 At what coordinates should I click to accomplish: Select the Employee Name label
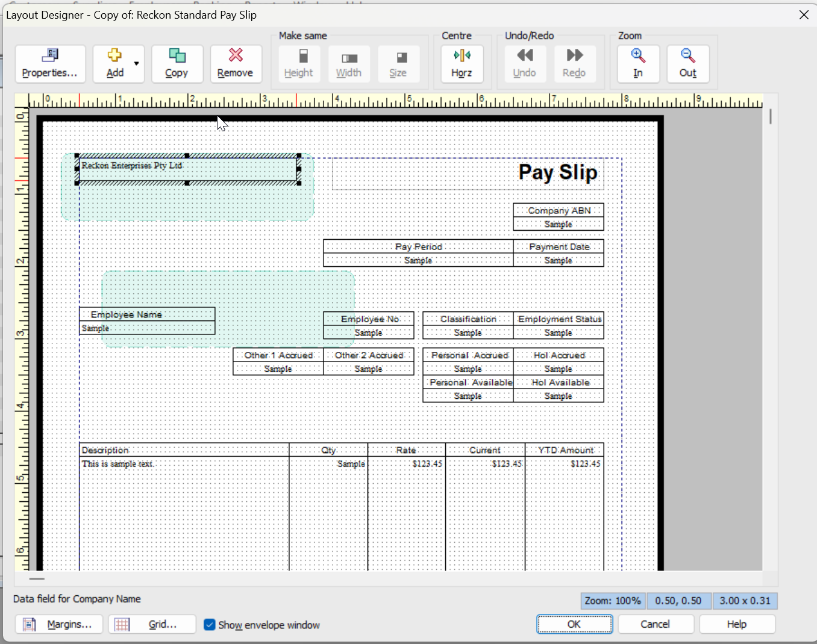coord(147,314)
